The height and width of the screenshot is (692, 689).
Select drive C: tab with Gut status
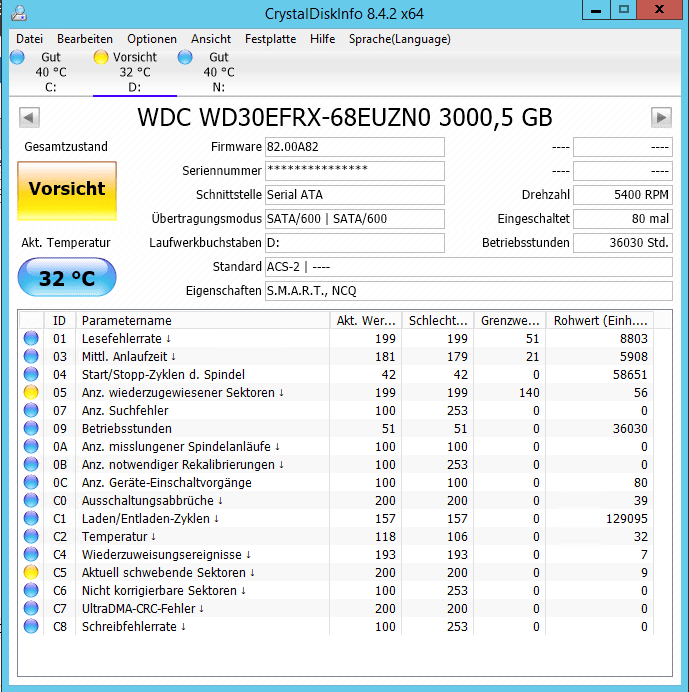(x=51, y=72)
